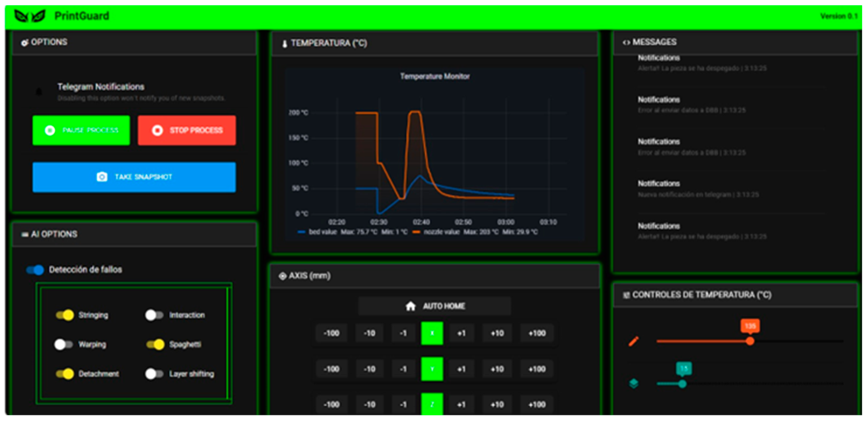Click the PrintGuard logo icon
This screenshot has width=868, height=421.
tap(30, 16)
